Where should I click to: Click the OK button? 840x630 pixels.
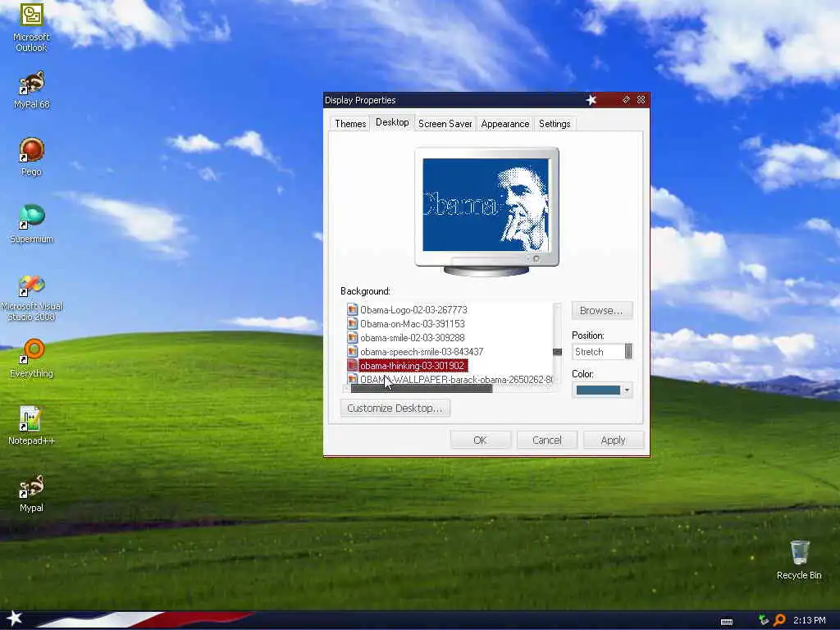click(480, 440)
